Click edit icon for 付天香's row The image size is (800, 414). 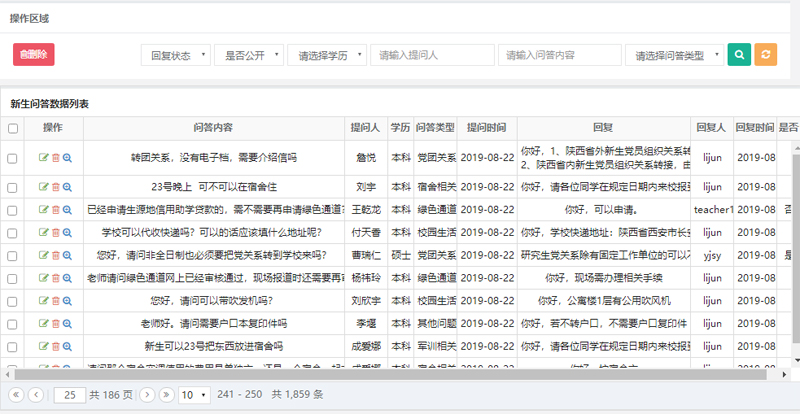43,232
